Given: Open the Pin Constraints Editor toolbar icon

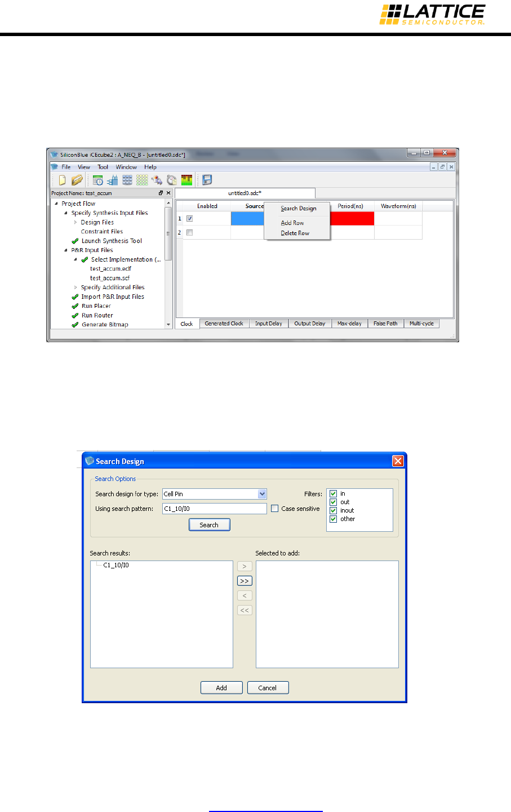Looking at the screenshot, I should tap(113, 180).
